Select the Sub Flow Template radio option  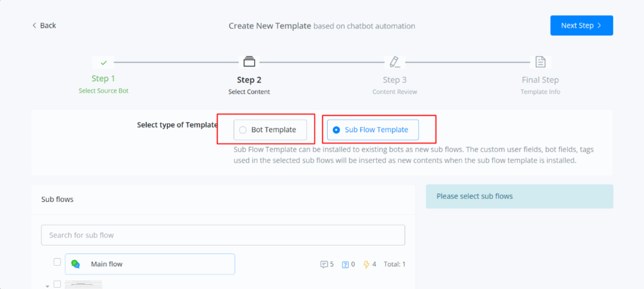tap(336, 130)
